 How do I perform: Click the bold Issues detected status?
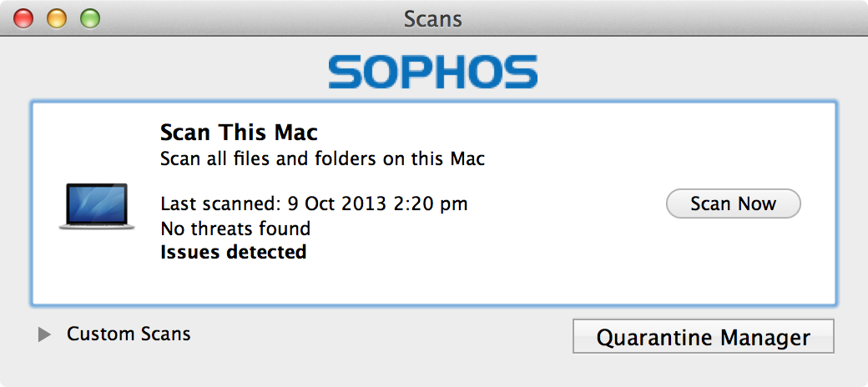tap(233, 252)
